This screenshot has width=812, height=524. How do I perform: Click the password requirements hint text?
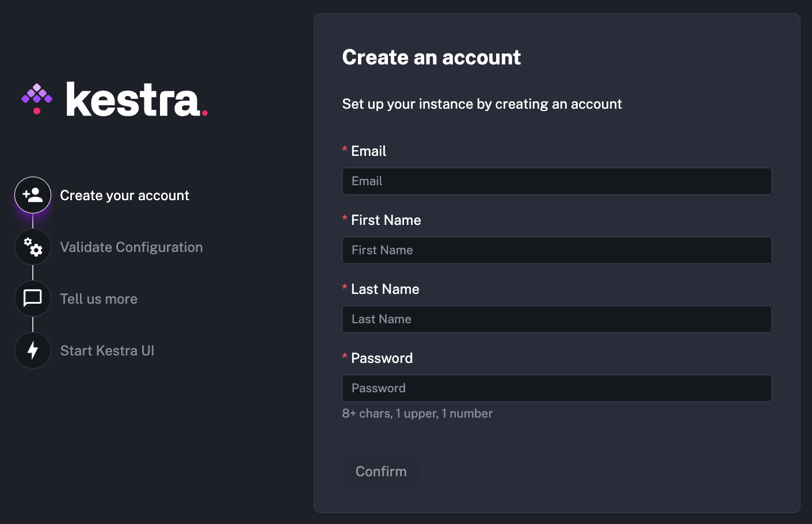pyautogui.click(x=417, y=413)
